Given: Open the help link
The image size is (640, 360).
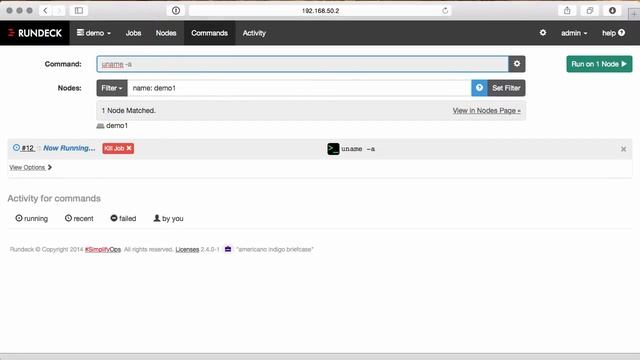Looking at the screenshot, I should tap(613, 33).
